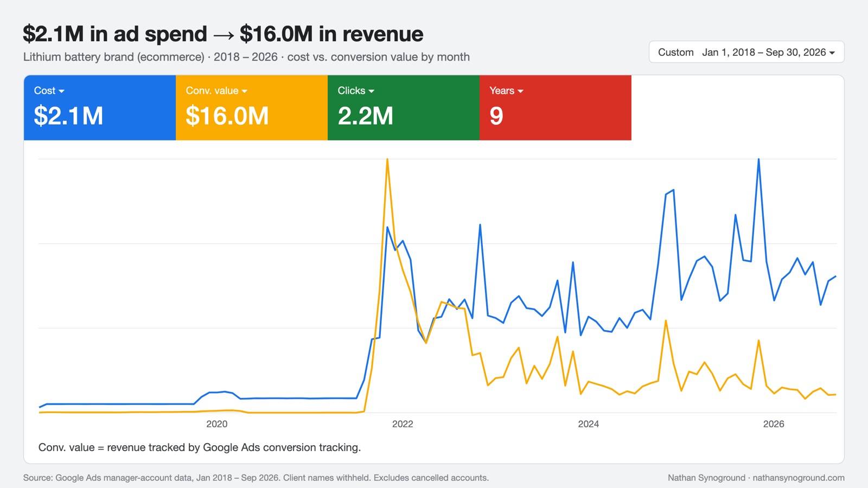
Task: Expand the Years metric dropdown
Action: (506, 91)
